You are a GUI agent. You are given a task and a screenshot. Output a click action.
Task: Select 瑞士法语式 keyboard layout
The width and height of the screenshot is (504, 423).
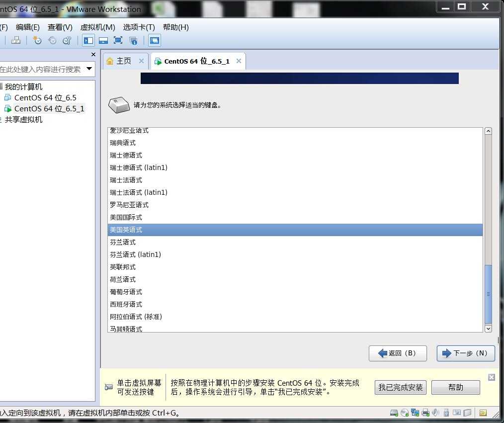pos(295,180)
